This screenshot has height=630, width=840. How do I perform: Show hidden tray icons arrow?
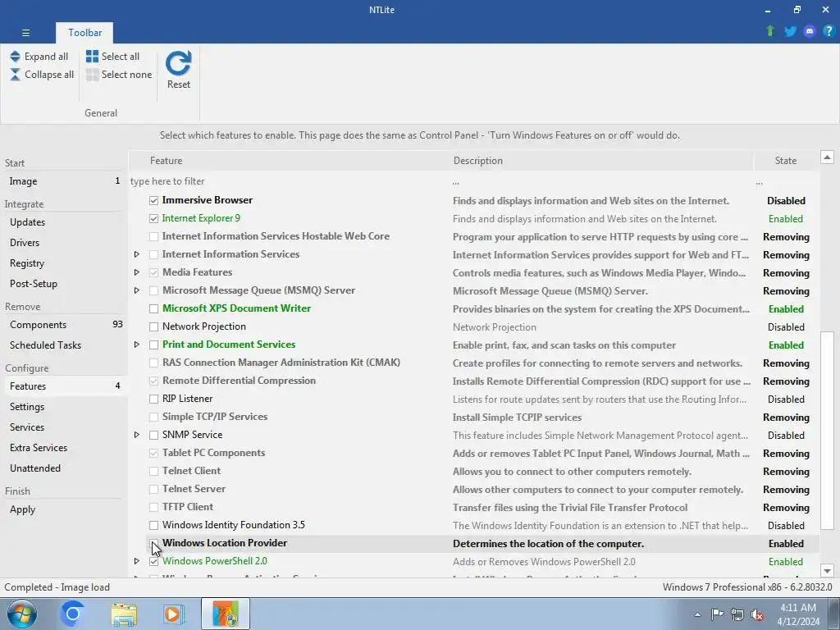pos(697,614)
